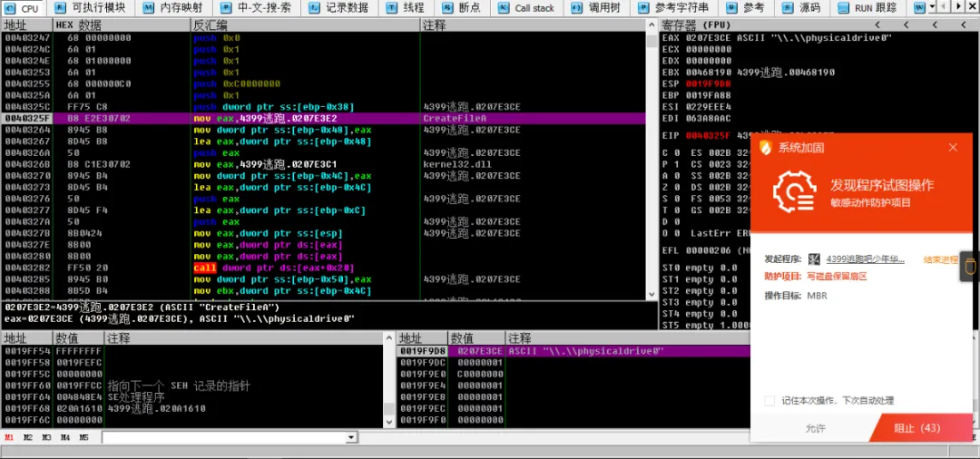Click the 线程 tab icon
980x459 pixels.
pyautogui.click(x=391, y=9)
